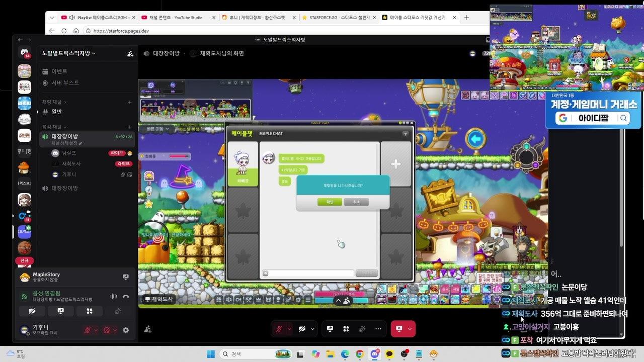This screenshot has height=362, width=644.
Task: Disconnect from voice with the hang-up icon
Action: [126, 297]
